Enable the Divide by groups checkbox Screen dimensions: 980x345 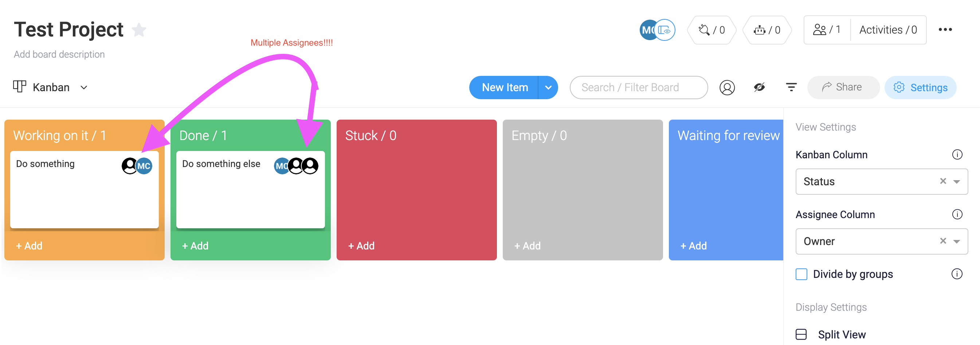coord(801,274)
